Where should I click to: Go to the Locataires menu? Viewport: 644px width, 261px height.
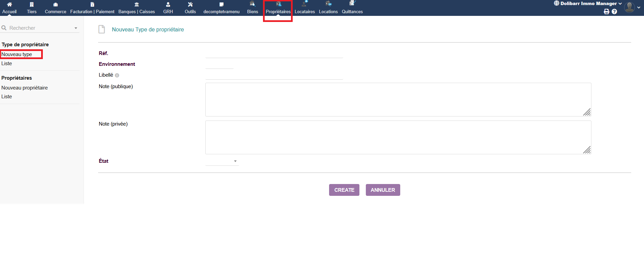coord(304,8)
